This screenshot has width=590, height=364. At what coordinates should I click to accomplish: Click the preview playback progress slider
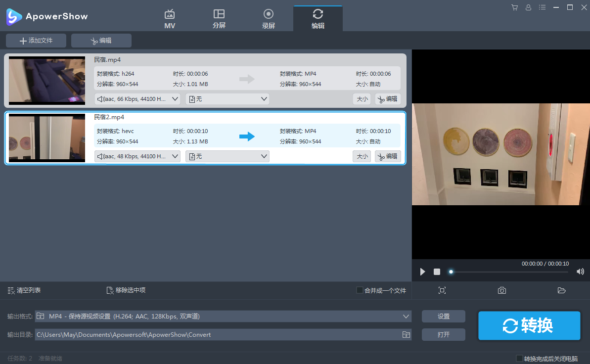[509, 272]
